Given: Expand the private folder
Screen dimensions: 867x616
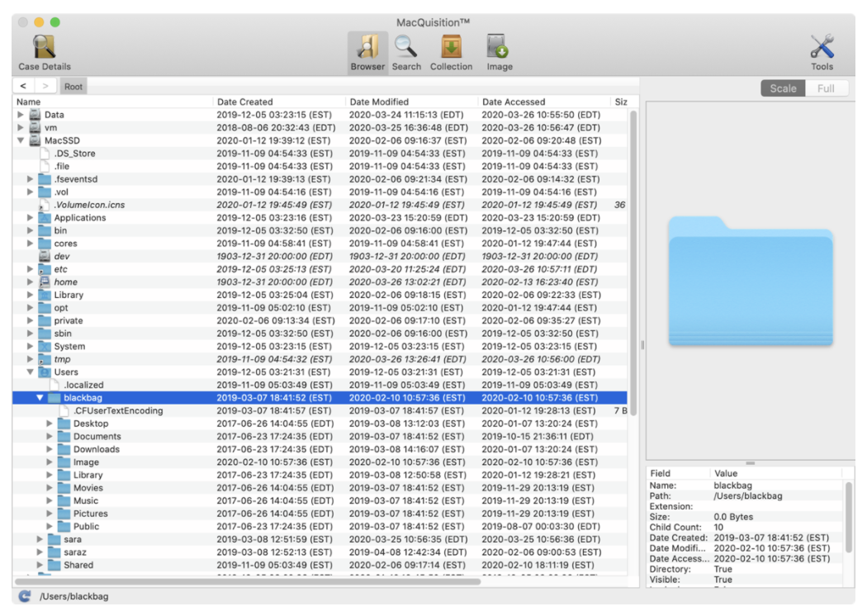Looking at the screenshot, I should click(30, 320).
